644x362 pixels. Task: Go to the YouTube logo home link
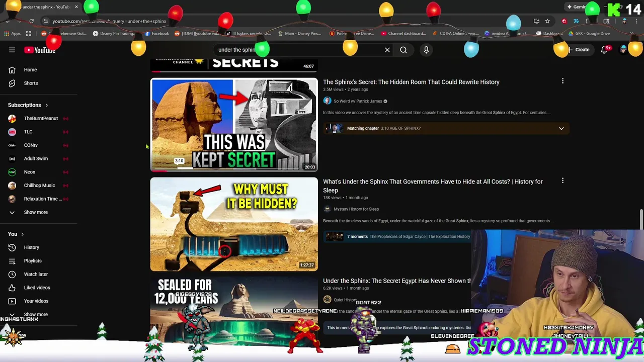(x=40, y=50)
